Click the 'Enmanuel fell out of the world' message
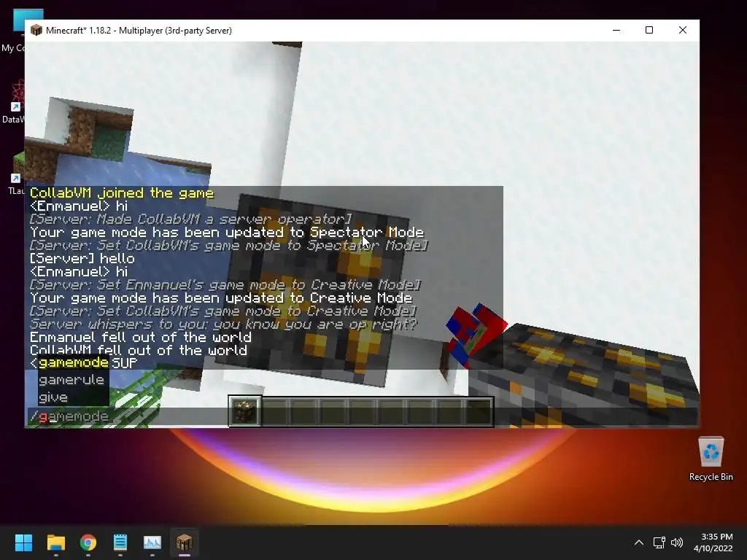This screenshot has width=747, height=560. (x=141, y=337)
